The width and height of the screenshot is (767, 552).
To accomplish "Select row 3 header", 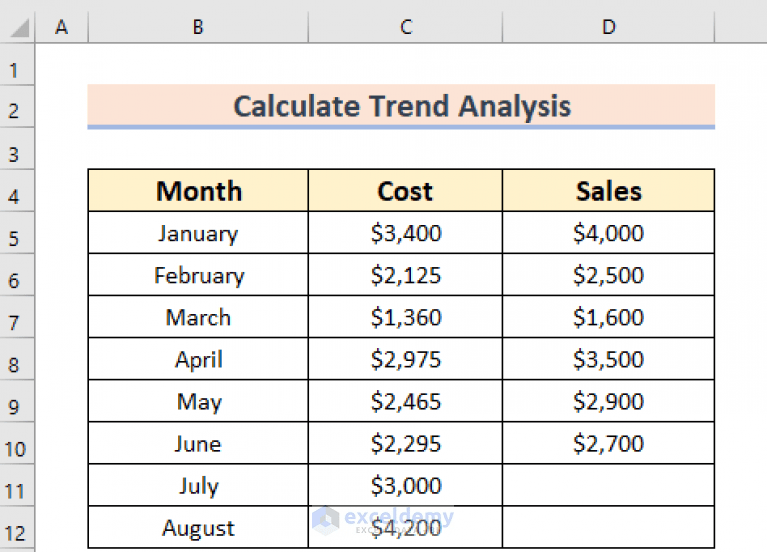I will 17,149.
